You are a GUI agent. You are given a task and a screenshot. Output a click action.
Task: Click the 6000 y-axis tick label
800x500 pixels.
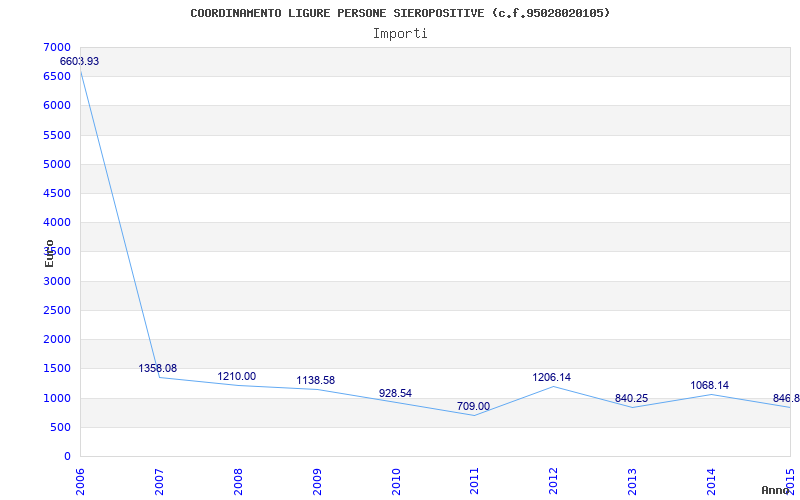58,106
